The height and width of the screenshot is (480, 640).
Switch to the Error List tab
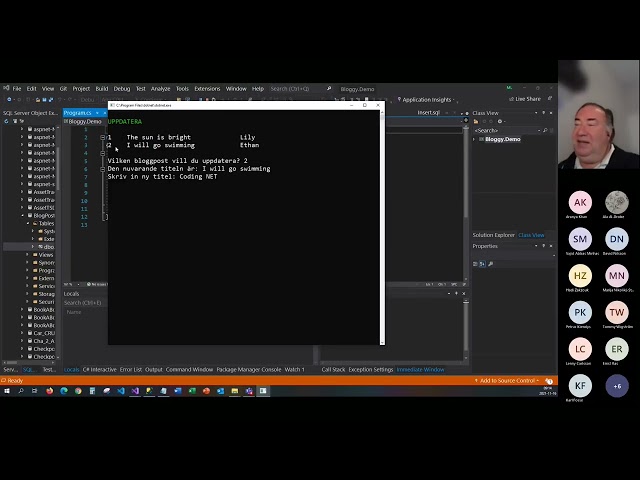tap(131, 369)
